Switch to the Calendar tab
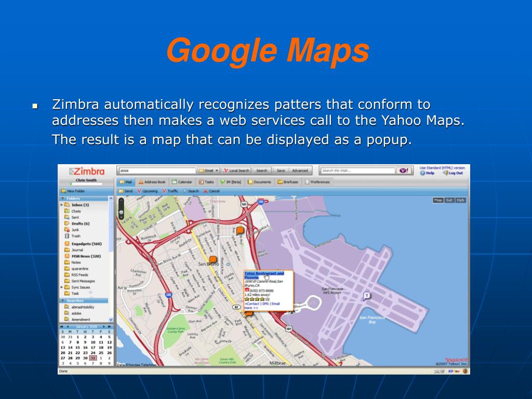The height and width of the screenshot is (399, 532). [x=182, y=182]
